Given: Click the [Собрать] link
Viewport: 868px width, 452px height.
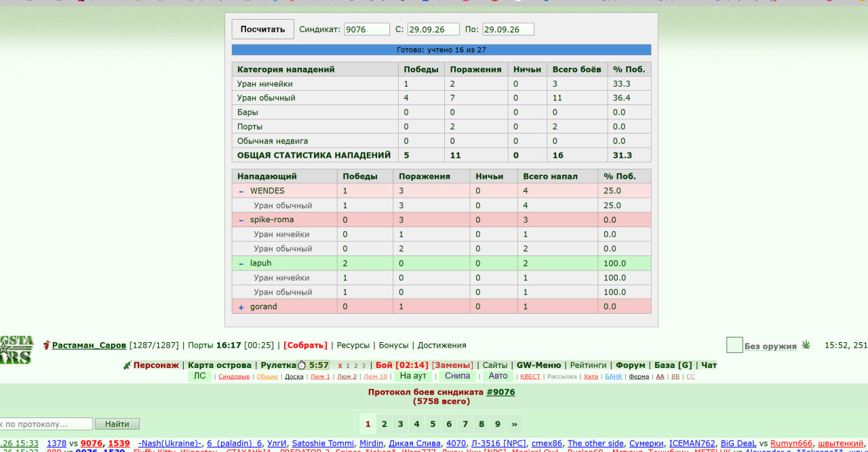Looking at the screenshot, I should click(x=305, y=346).
